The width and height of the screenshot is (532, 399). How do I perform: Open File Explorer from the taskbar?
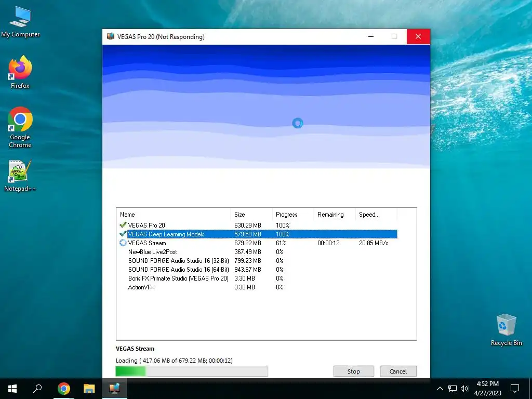coord(89,389)
